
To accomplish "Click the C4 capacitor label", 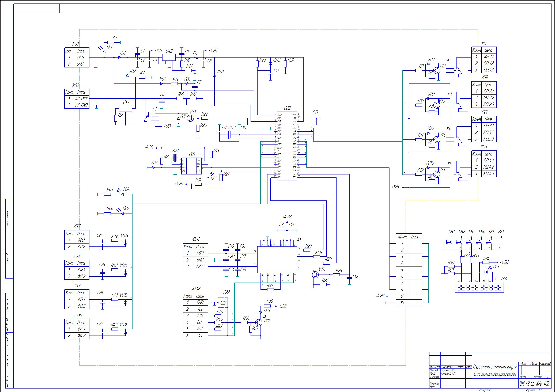I will [x=162, y=95].
